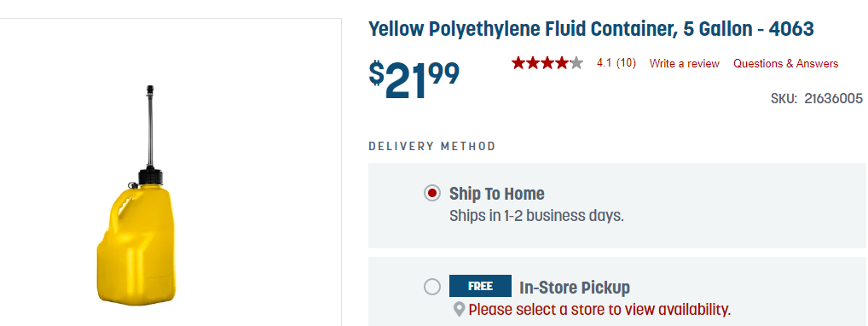This screenshot has height=326, width=868.
Task: Open the Write a review link
Action: coord(684,63)
